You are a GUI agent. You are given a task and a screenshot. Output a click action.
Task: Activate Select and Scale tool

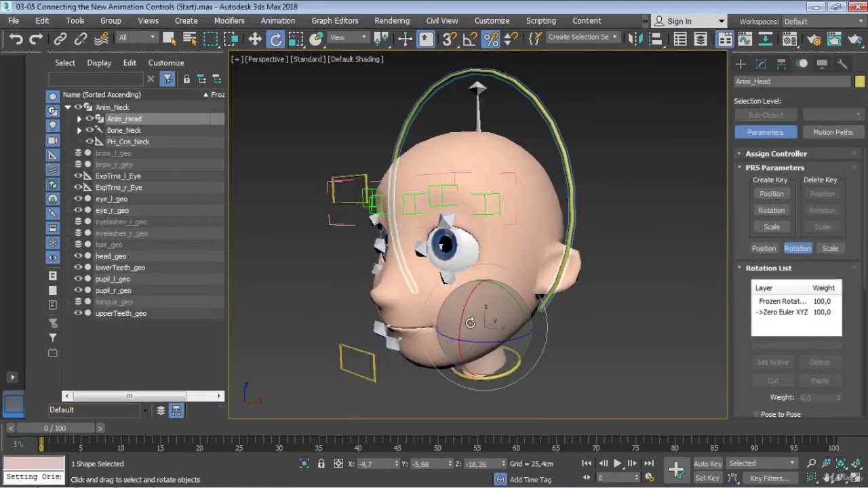click(x=296, y=39)
